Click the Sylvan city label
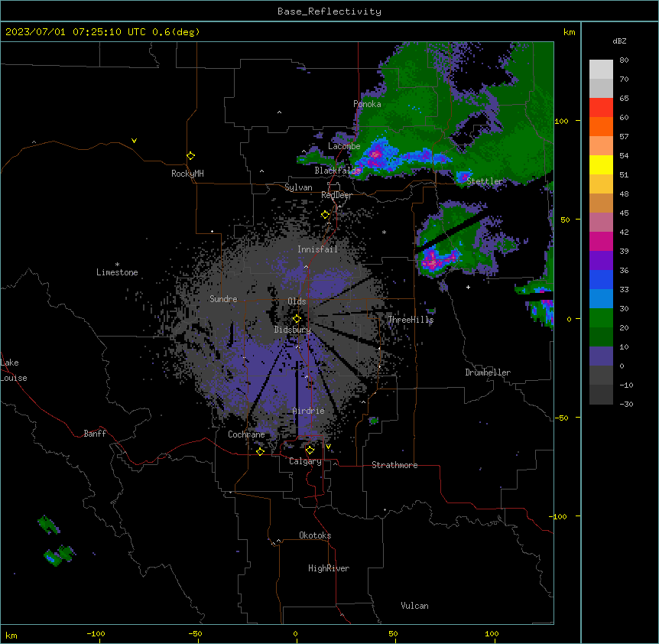The image size is (659, 644). click(298, 187)
